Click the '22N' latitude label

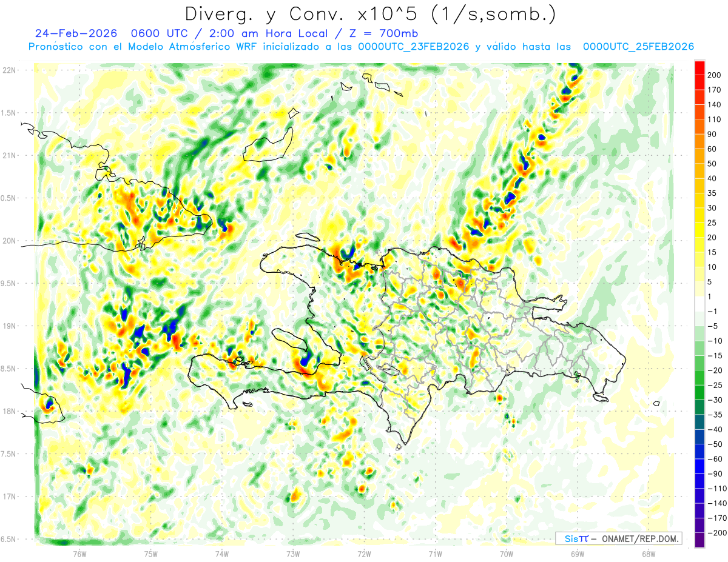click(9, 70)
